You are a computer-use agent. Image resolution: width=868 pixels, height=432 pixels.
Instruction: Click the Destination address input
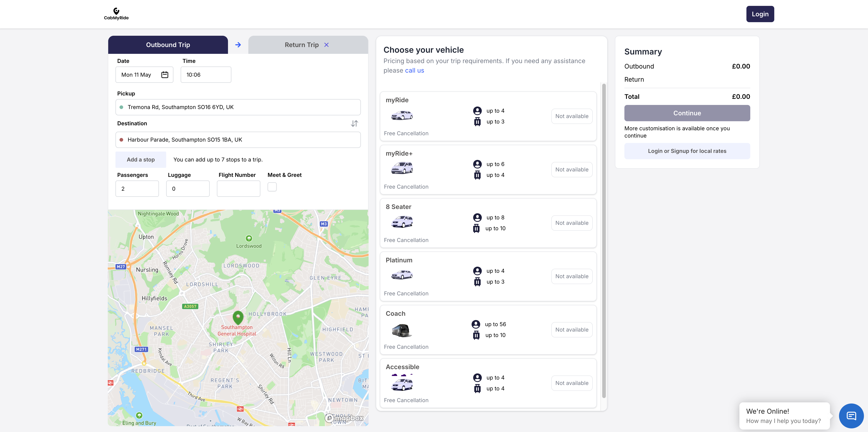pos(238,140)
